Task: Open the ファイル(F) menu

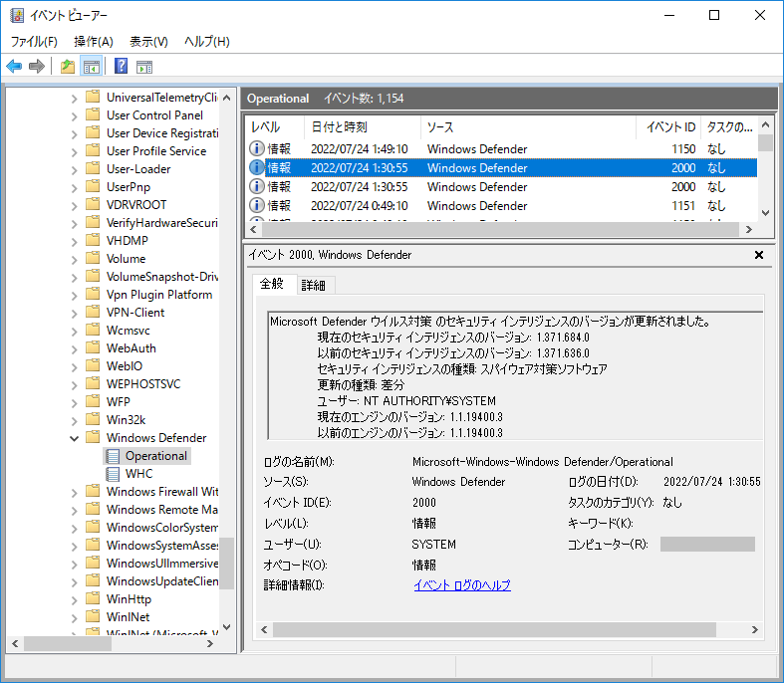Action: (x=34, y=42)
